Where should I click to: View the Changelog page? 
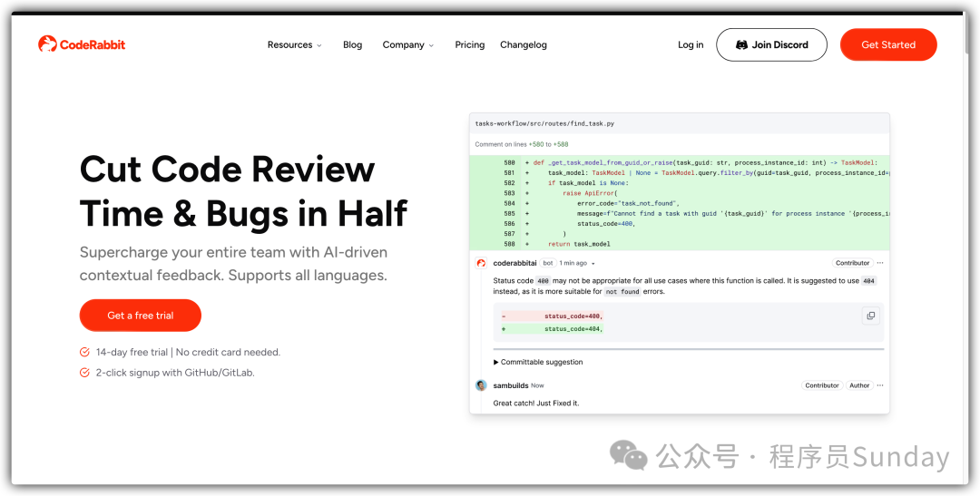coord(524,45)
